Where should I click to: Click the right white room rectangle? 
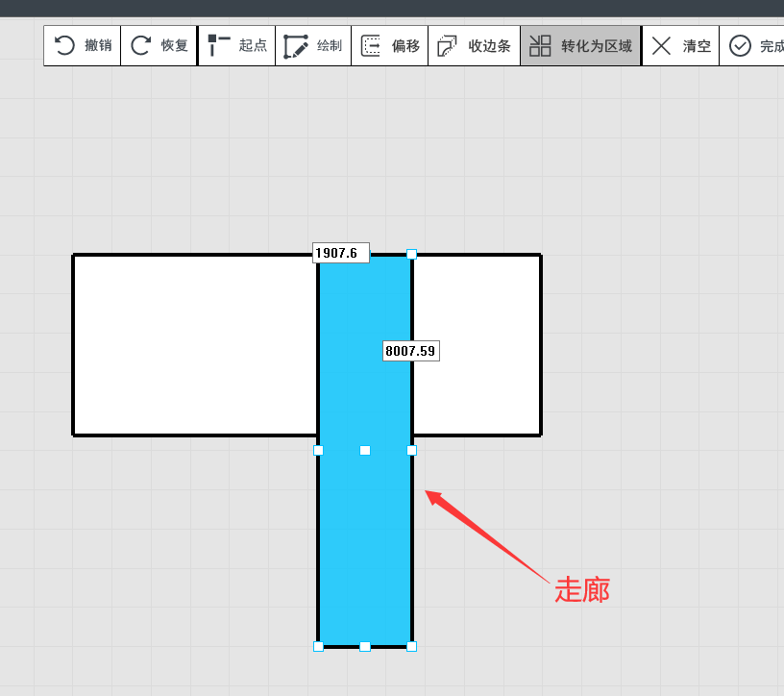(477, 345)
